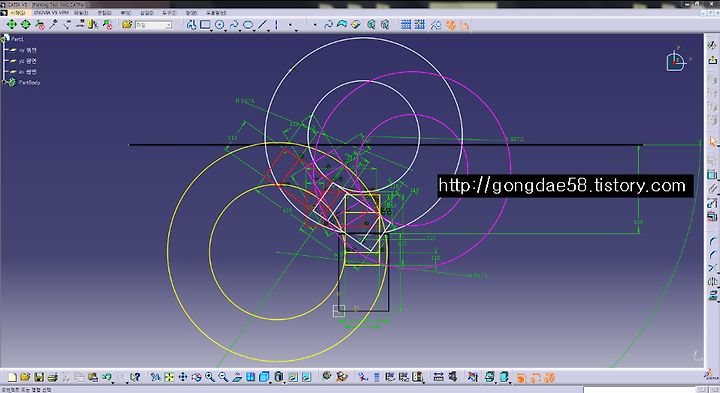Click the Zoom In magnifier icon
Image resolution: width=720 pixels, height=393 pixels.
210,377
